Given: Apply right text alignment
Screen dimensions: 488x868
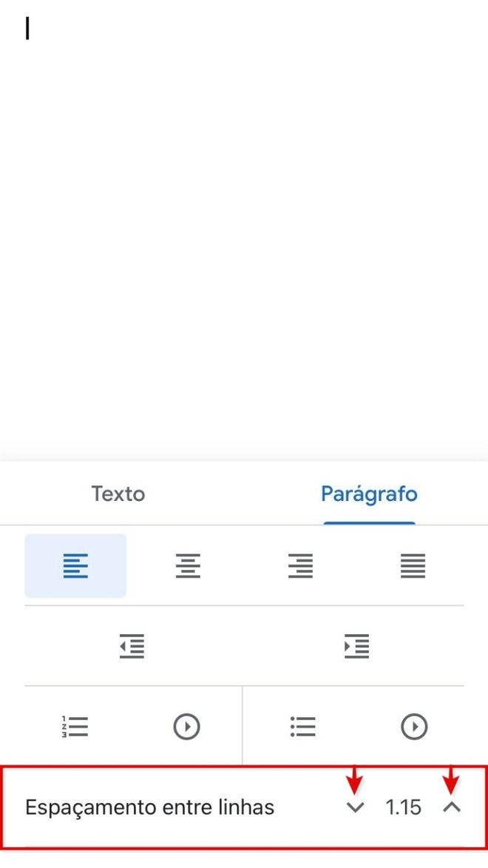Looking at the screenshot, I should pos(300,566).
